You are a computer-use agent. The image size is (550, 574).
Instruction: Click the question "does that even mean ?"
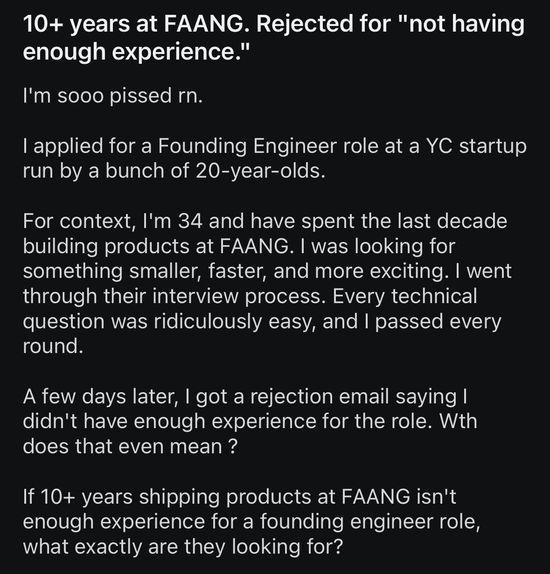(130, 446)
